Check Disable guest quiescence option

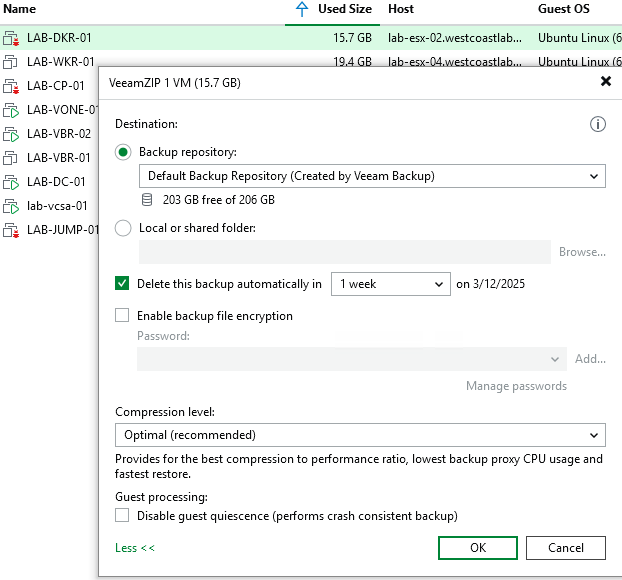(x=123, y=516)
